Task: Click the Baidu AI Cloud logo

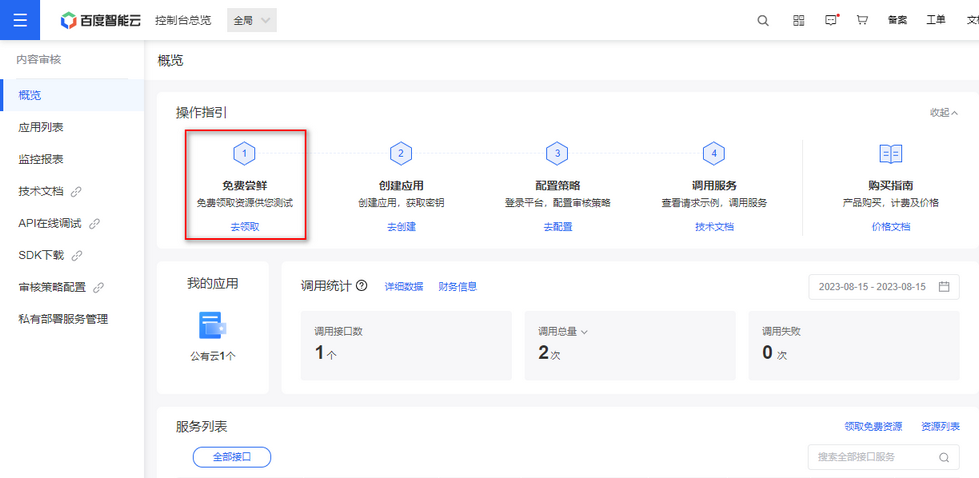Action: pyautogui.click(x=99, y=20)
